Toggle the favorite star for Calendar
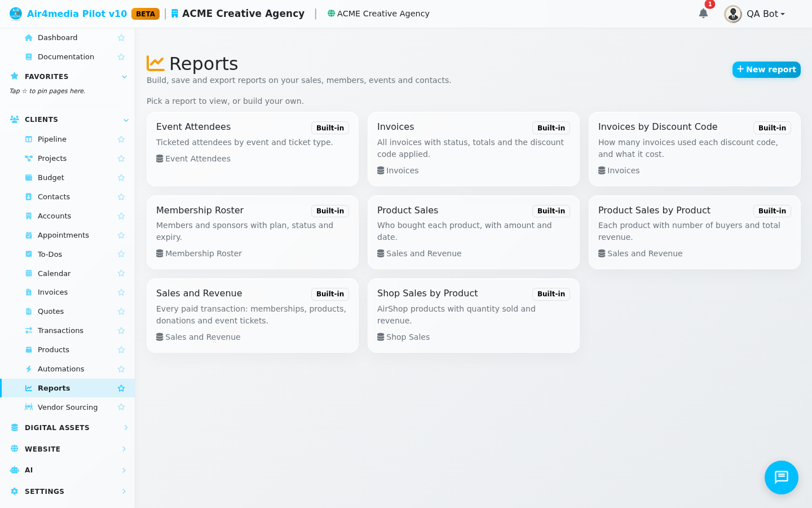 tap(121, 273)
